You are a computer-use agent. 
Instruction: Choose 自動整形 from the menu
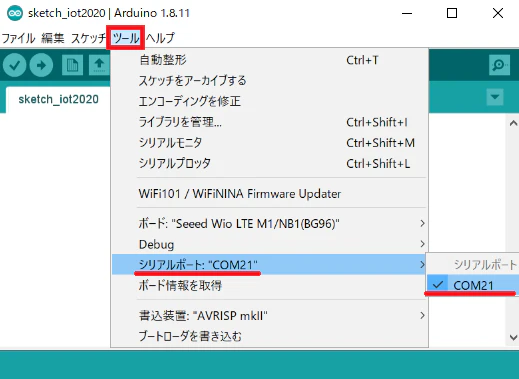(x=269, y=60)
